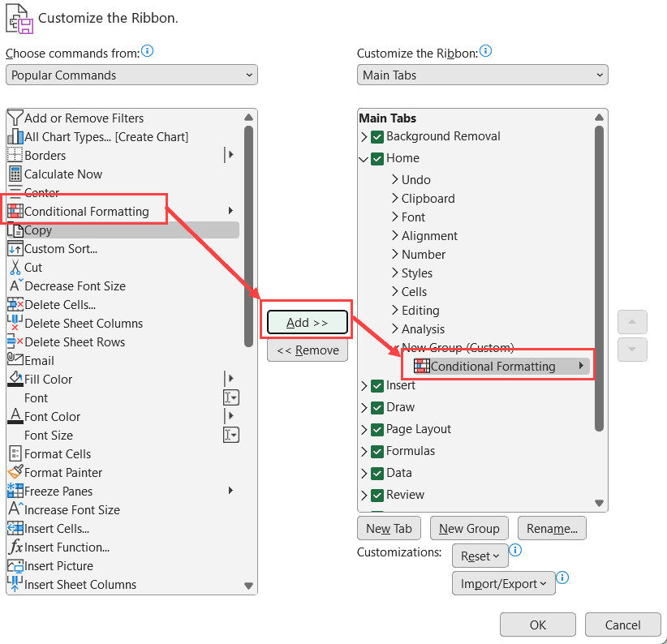Click the Add or Remove Filters funnel icon

coord(15,118)
